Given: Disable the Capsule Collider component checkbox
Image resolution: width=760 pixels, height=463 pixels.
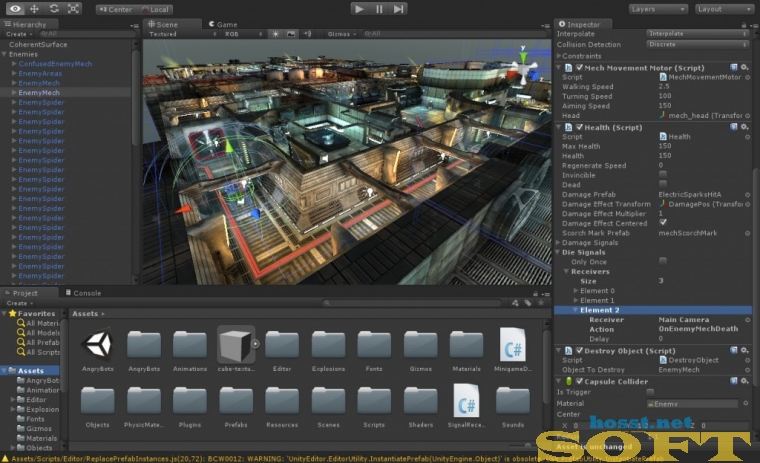Looking at the screenshot, I should [x=579, y=382].
